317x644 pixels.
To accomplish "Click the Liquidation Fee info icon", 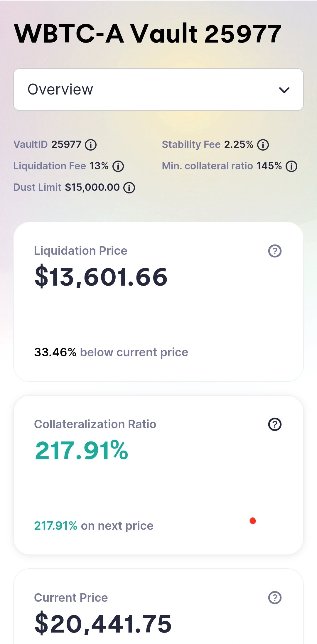I will coord(118,166).
